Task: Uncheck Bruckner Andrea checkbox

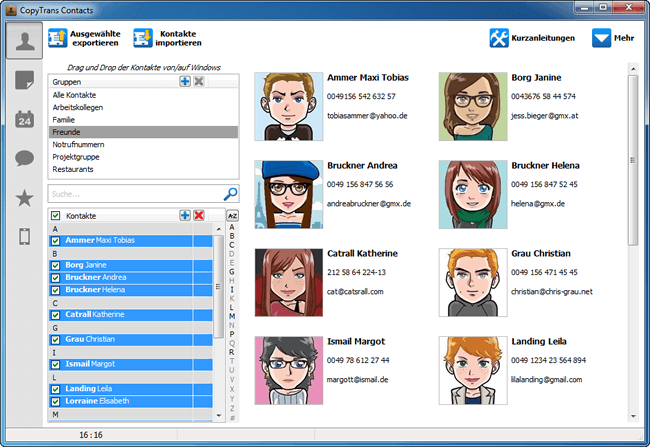Action: click(55, 278)
